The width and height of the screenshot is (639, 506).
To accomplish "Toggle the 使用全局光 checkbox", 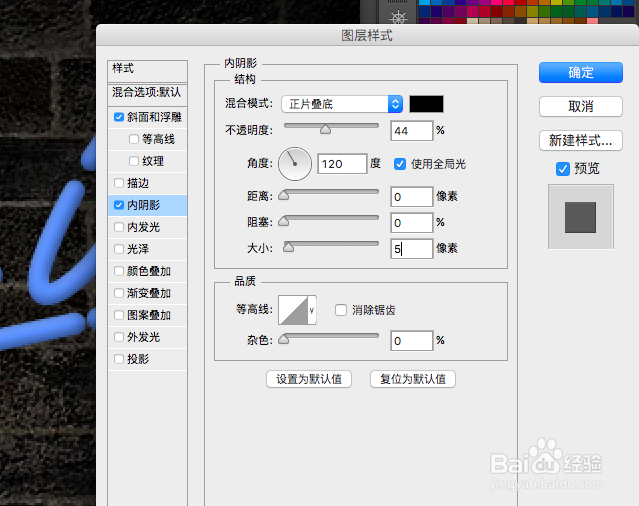I will click(400, 164).
